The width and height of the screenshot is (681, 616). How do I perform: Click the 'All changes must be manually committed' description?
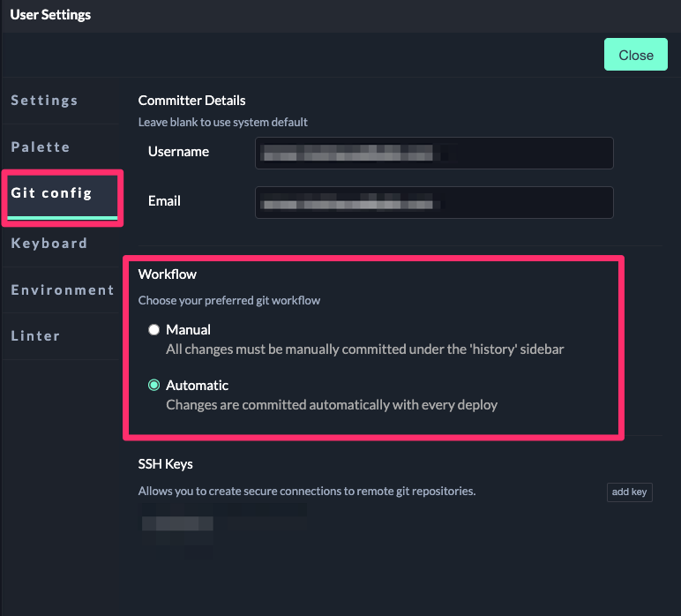[x=365, y=349]
